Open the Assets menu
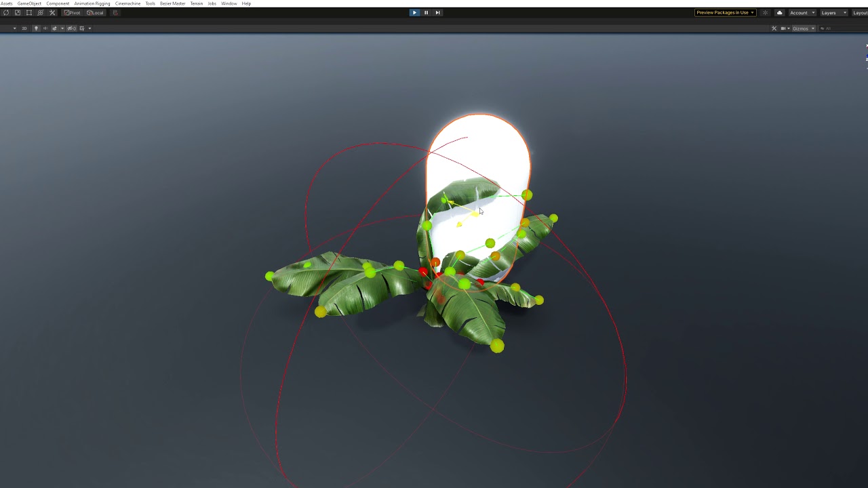 pyautogui.click(x=7, y=3)
